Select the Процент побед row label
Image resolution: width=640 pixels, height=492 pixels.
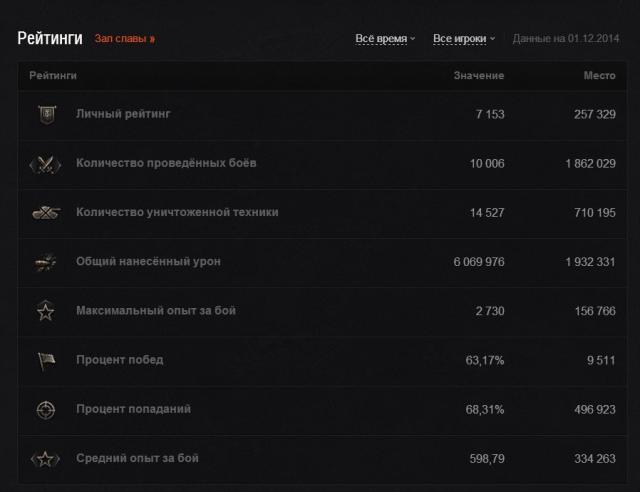(119, 360)
